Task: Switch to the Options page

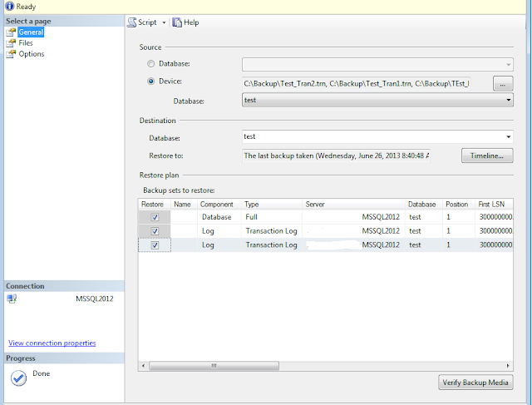Action: tap(32, 54)
